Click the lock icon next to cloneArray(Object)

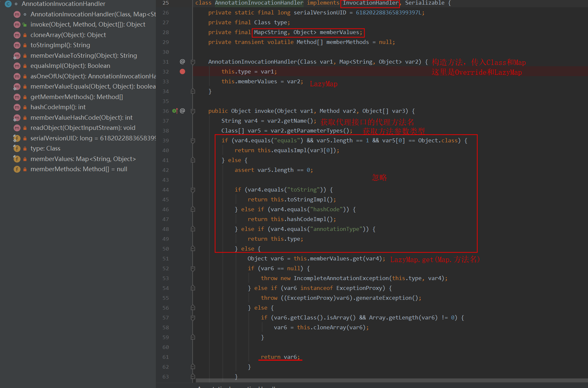click(25, 35)
